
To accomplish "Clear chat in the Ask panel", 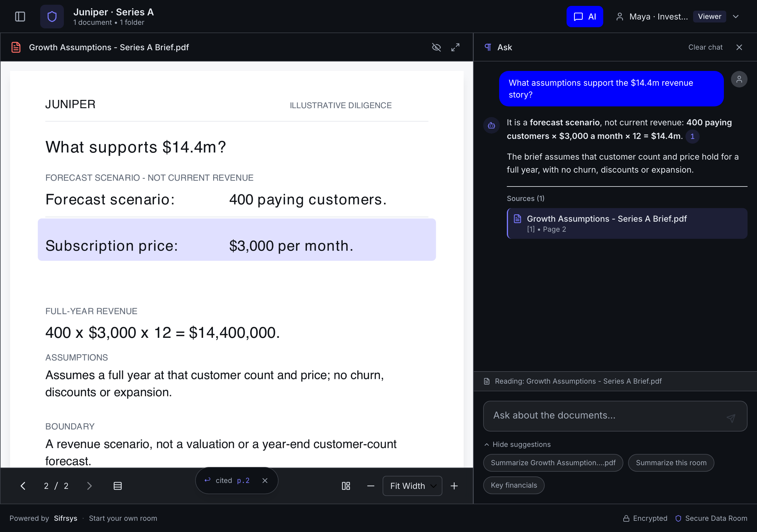I will coord(705,47).
